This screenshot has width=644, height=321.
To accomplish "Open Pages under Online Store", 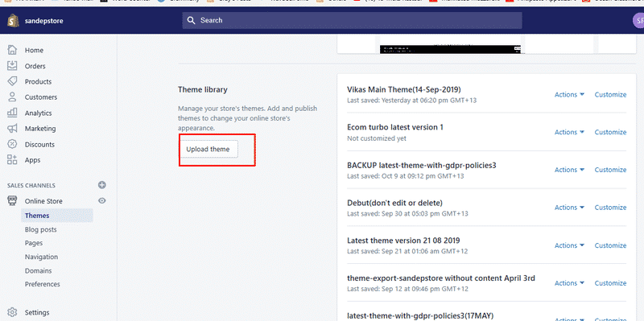I will click(x=34, y=243).
